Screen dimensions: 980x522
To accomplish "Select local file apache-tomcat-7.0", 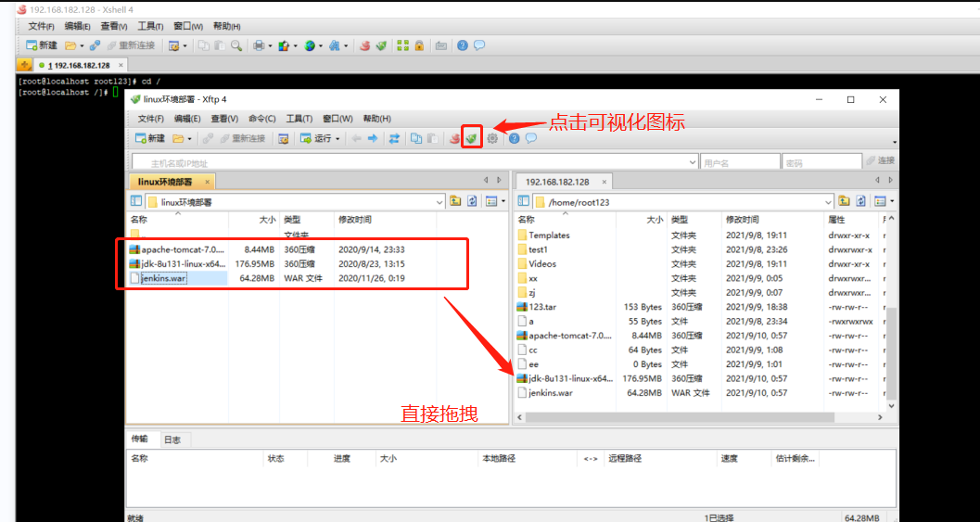I will pos(178,249).
